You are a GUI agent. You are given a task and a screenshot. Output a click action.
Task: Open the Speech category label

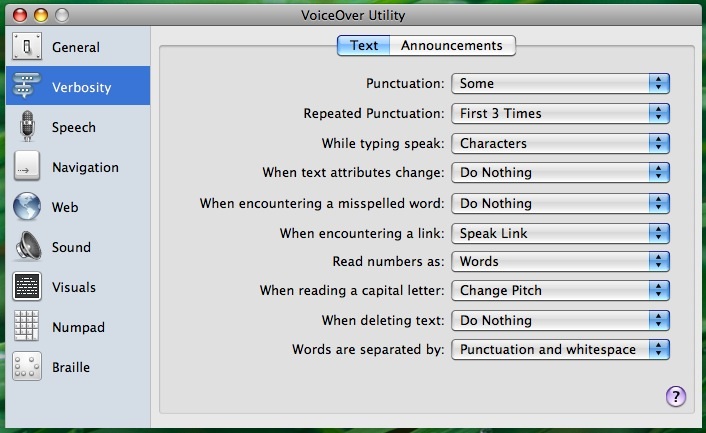[x=74, y=127]
